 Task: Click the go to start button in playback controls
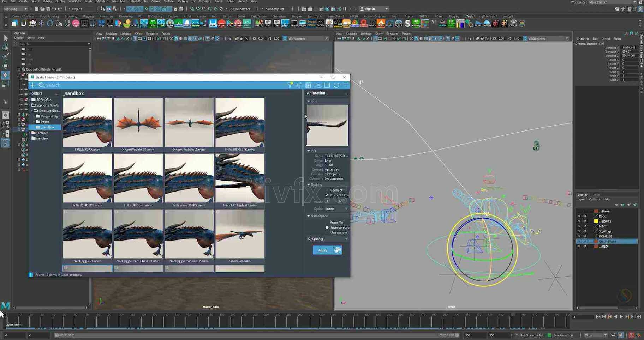click(x=598, y=317)
